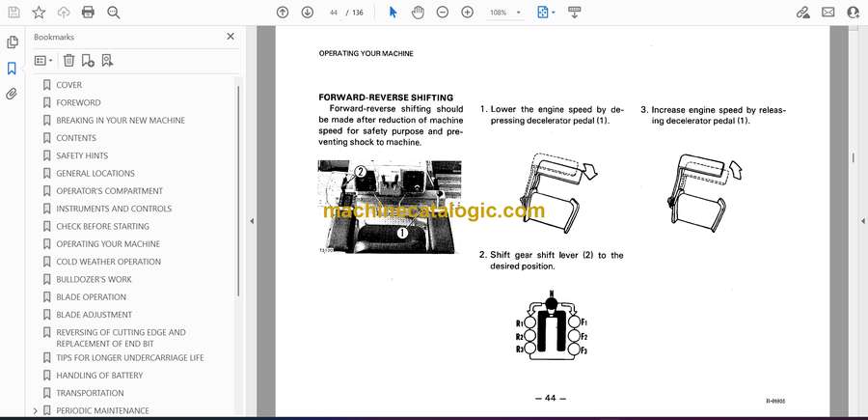Jump to the FOREWORD bookmark
The image size is (868, 420).
tap(78, 102)
